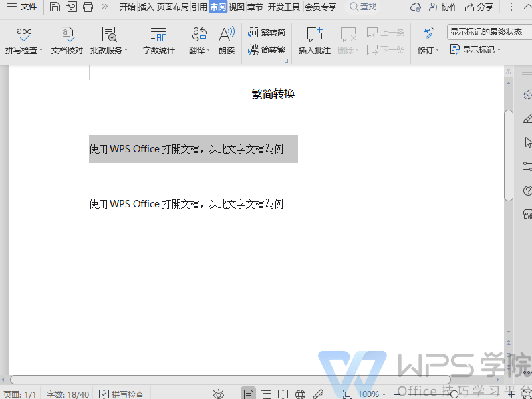This screenshot has width=532, height=399.
Task: Click the horizontal scrollbar thumb
Action: point(230,379)
